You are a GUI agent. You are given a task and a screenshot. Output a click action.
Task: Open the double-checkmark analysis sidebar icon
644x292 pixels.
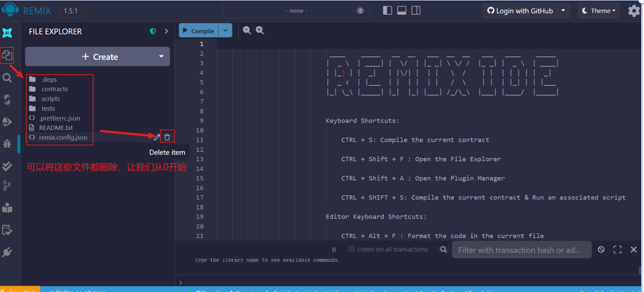[x=7, y=166]
